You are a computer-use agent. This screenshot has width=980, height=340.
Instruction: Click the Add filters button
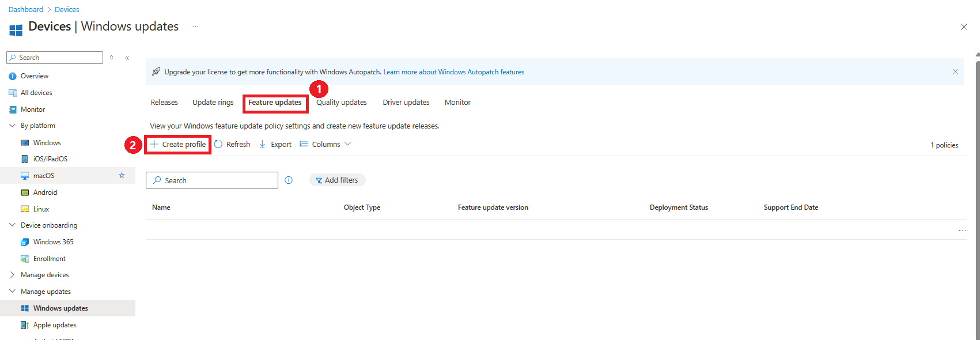[x=337, y=180]
